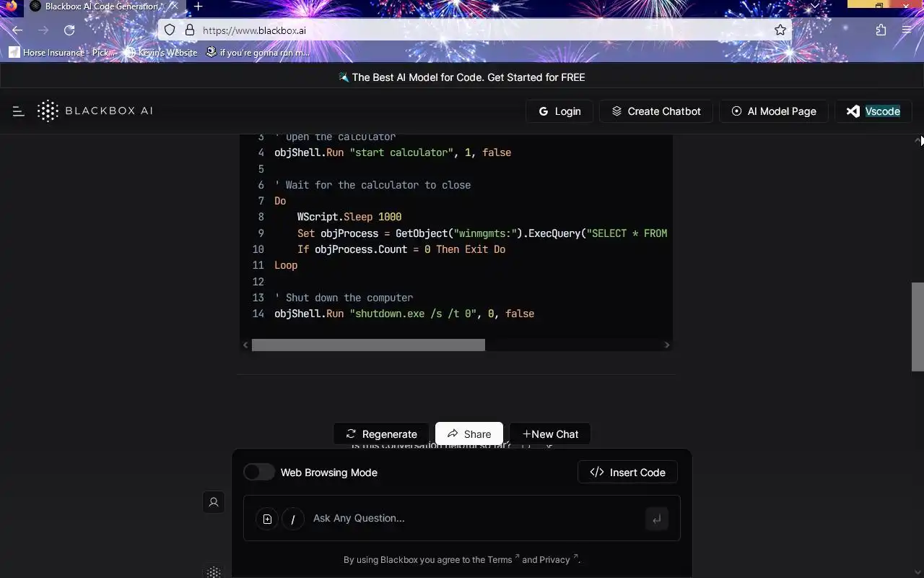Share this conversation
Screen dimensions: 924x578
(x=469, y=433)
